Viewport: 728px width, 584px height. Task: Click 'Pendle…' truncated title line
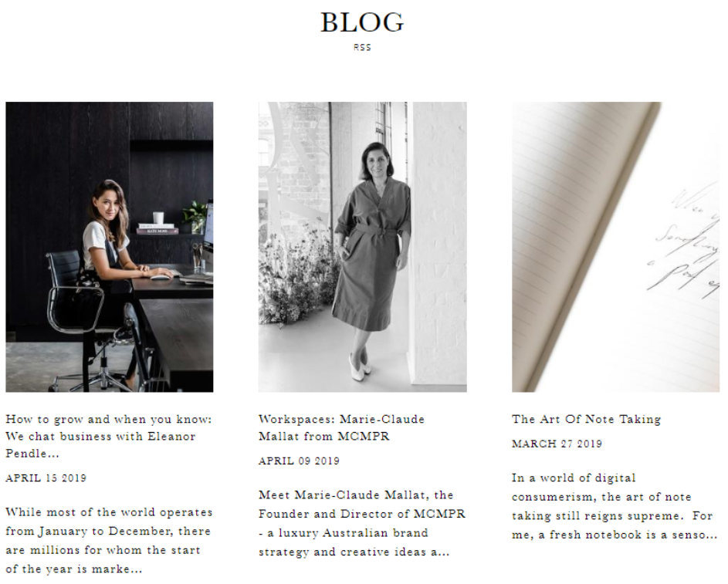(x=32, y=454)
